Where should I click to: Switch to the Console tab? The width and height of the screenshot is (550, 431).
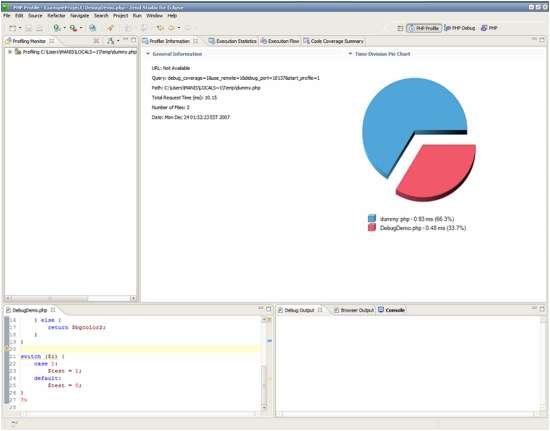(x=392, y=310)
